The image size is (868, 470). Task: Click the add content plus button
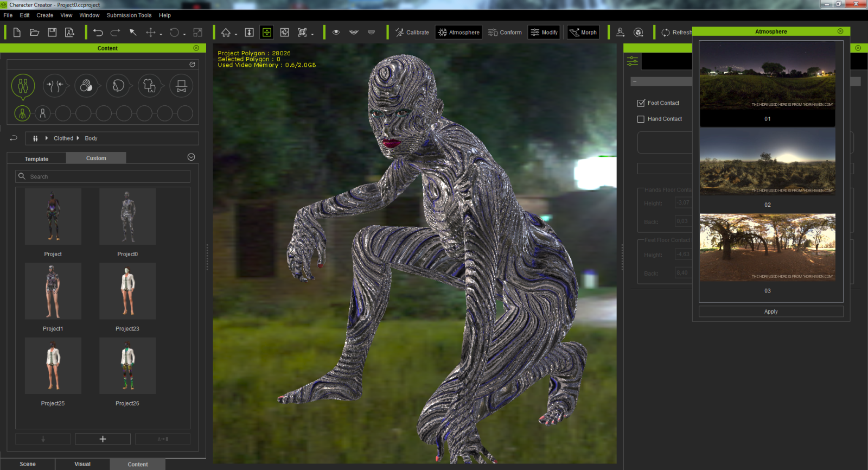pos(103,439)
